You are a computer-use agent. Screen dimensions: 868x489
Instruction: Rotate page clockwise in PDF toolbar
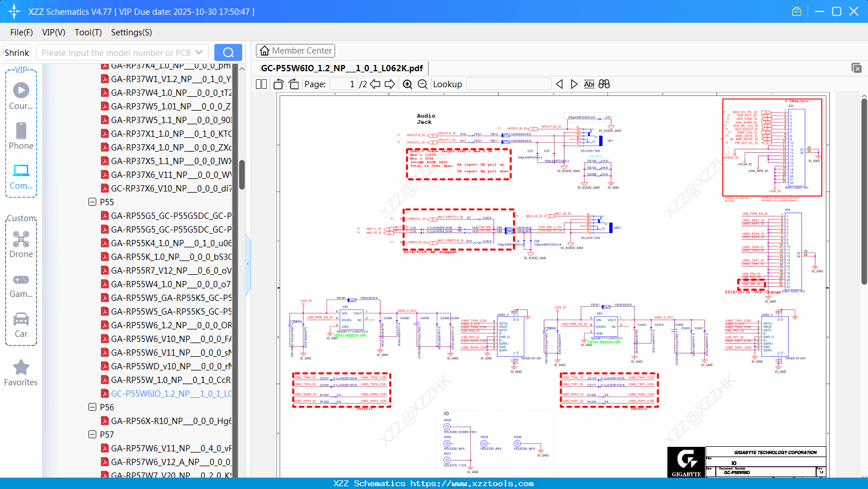click(x=294, y=84)
